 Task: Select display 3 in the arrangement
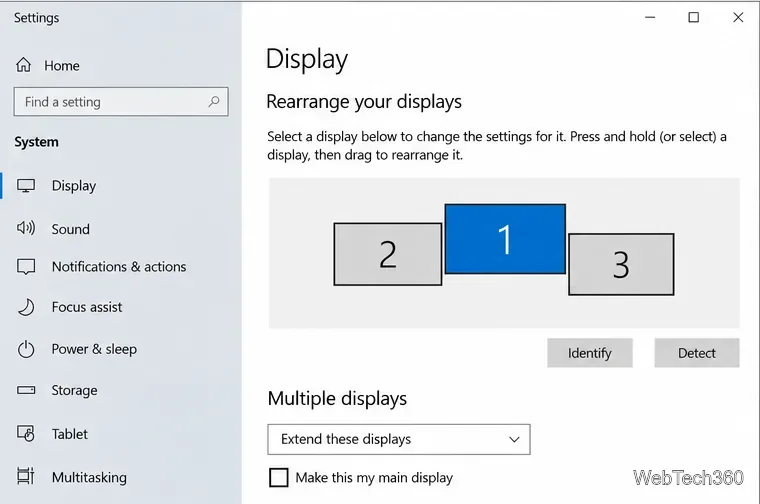coord(621,264)
